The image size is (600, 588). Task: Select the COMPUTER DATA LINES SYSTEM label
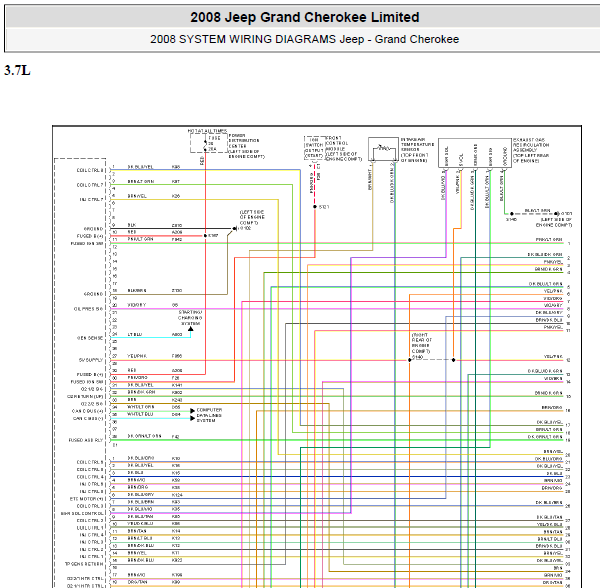pos(209,415)
